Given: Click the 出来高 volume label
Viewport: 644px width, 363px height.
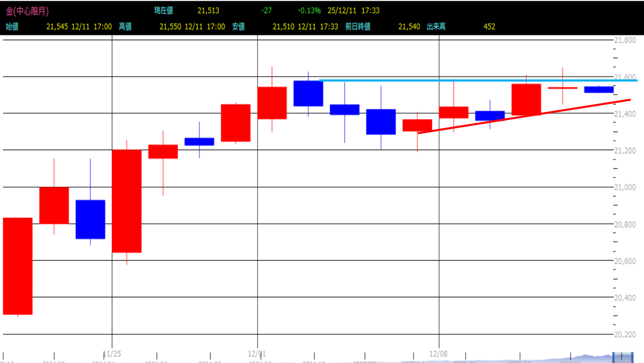Looking at the screenshot, I should coord(436,27).
